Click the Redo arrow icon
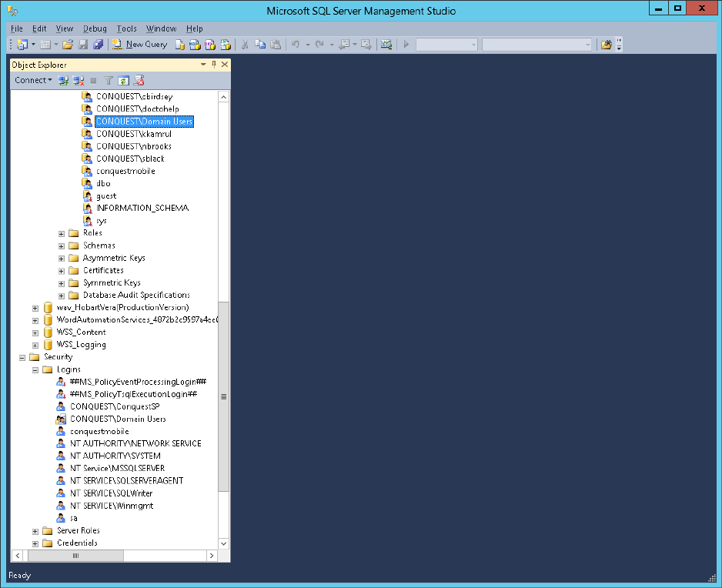Viewport: 722px width, 588px height. pos(319,44)
